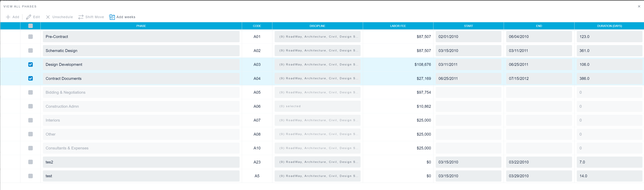Enable the select-all checkbox in the header
This screenshot has width=644, height=190.
click(31, 26)
